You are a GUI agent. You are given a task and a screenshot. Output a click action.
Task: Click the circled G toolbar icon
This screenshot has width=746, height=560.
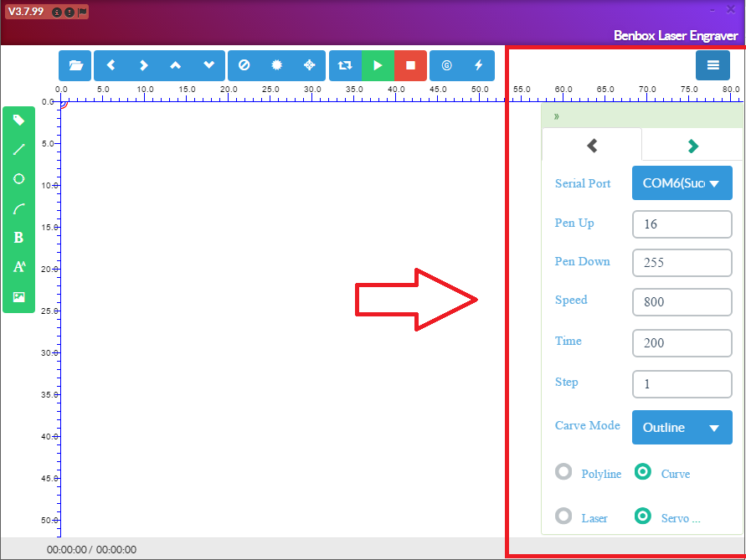pos(446,65)
